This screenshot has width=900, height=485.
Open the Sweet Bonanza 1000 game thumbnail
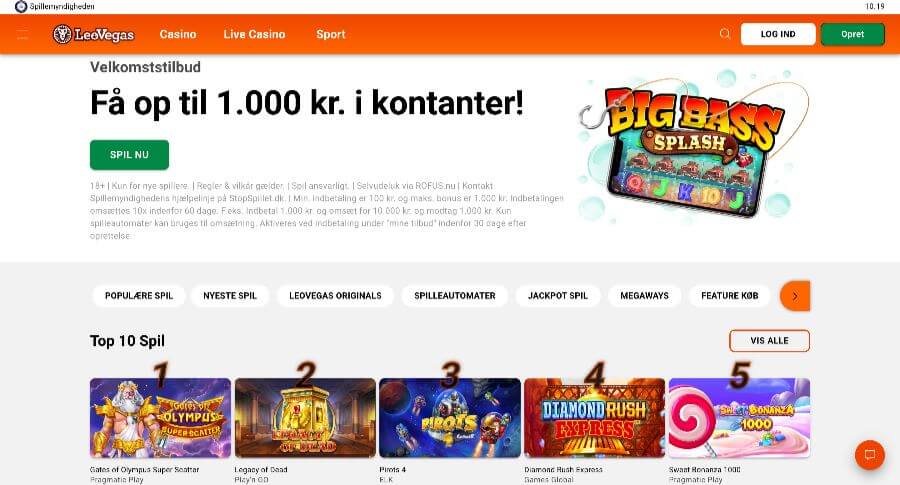739,417
